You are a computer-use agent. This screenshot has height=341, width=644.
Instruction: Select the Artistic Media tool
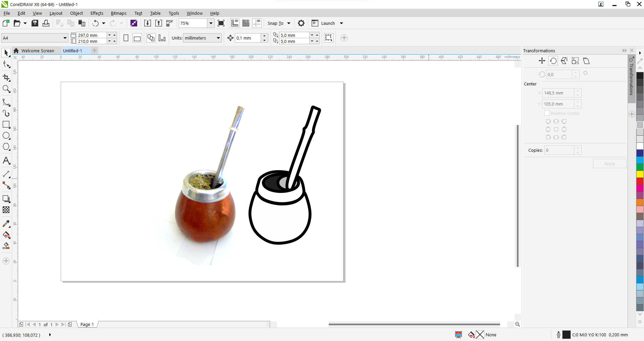pyautogui.click(x=6, y=113)
